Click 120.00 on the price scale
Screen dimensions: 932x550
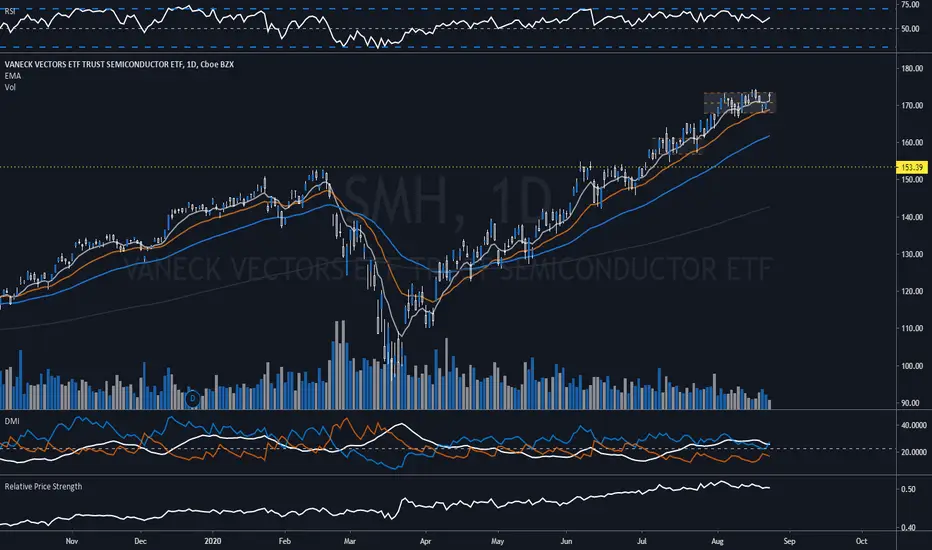912,291
